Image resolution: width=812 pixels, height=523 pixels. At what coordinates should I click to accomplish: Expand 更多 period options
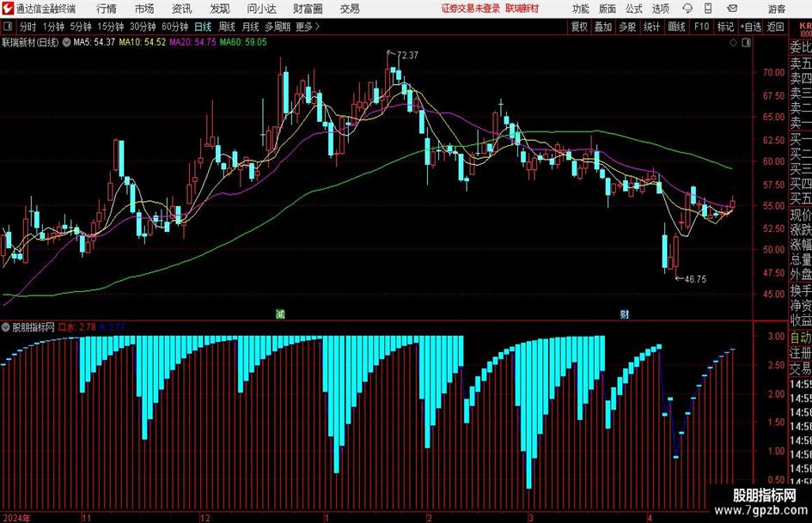[x=308, y=27]
